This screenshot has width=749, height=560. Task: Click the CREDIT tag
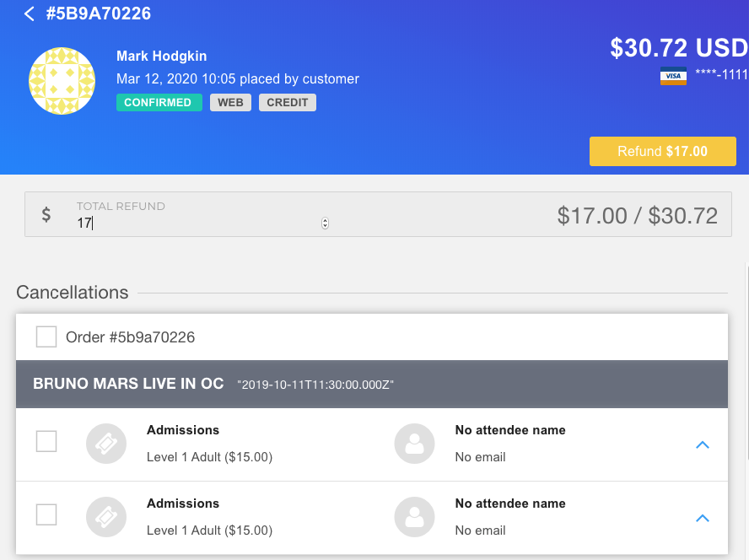coord(288,102)
